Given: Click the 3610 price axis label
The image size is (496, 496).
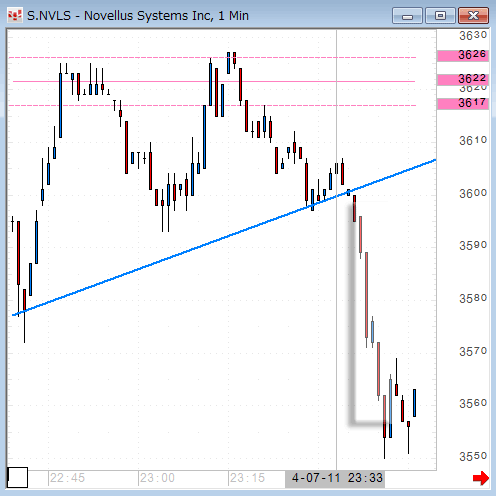Looking at the screenshot, I should (473, 141).
